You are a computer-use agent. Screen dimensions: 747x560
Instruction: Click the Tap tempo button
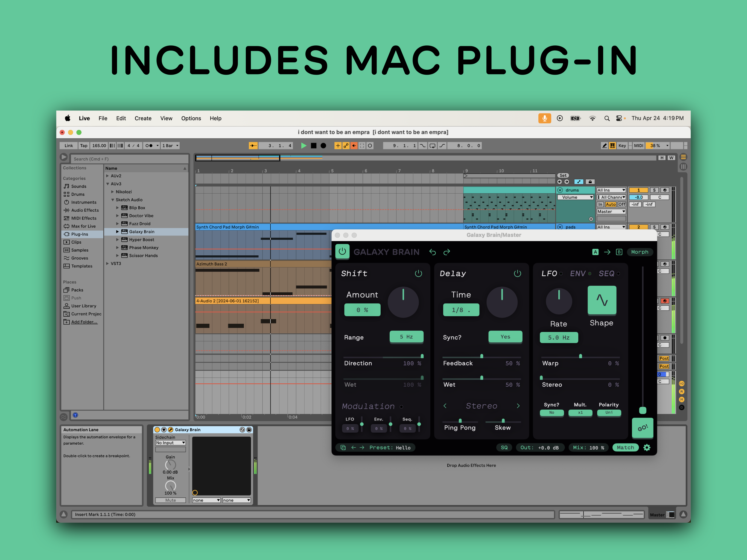[83, 145]
